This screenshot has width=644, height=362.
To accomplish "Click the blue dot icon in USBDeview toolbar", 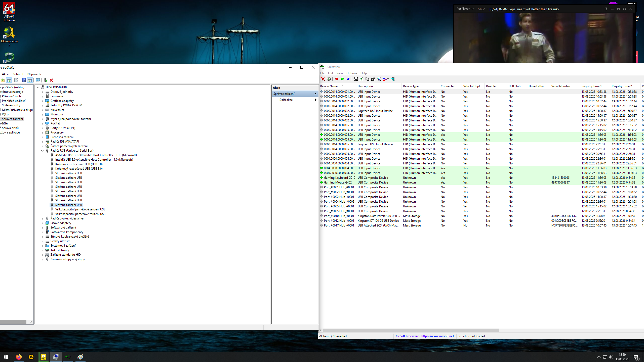I will coord(348,79).
